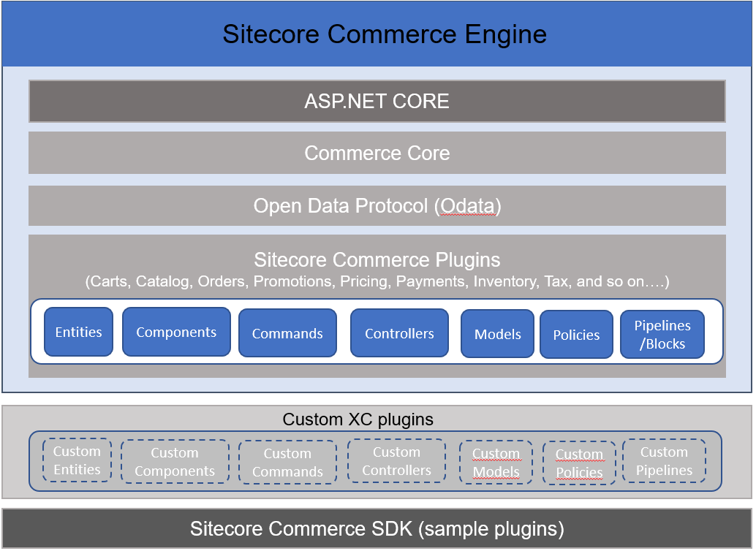Screen dimensions: 756x551
Task: Click the Sitecore Commerce Engine title banner
Action: click(377, 34)
